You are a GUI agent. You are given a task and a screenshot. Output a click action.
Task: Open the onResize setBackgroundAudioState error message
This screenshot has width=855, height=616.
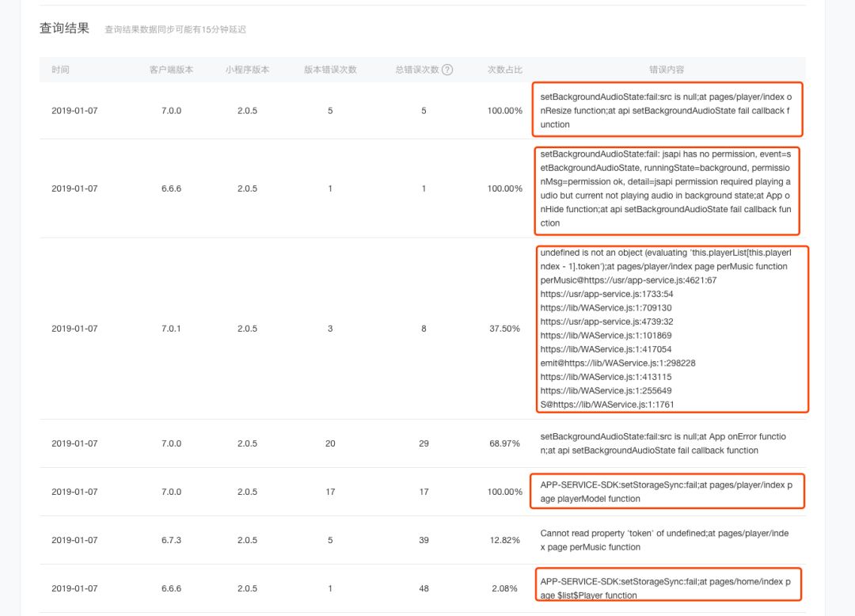(x=667, y=111)
